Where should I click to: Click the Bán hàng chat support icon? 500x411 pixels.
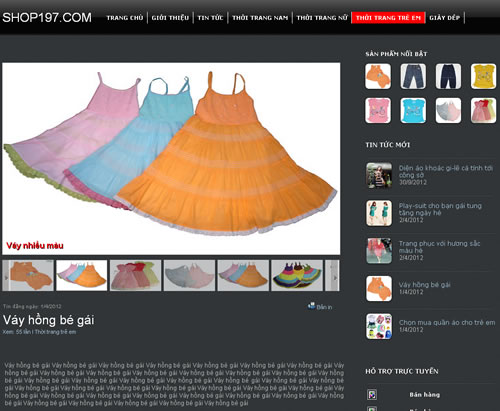pyautogui.click(x=372, y=395)
